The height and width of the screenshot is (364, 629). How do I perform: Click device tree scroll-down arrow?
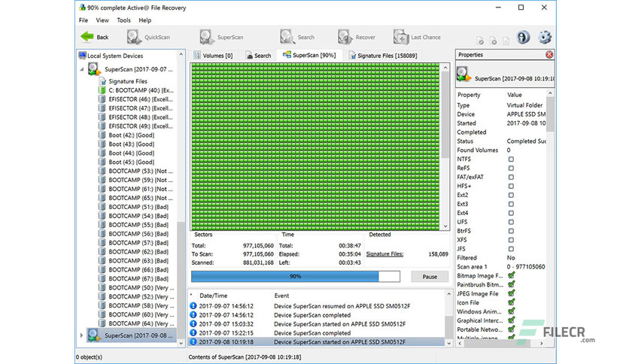pos(181,343)
